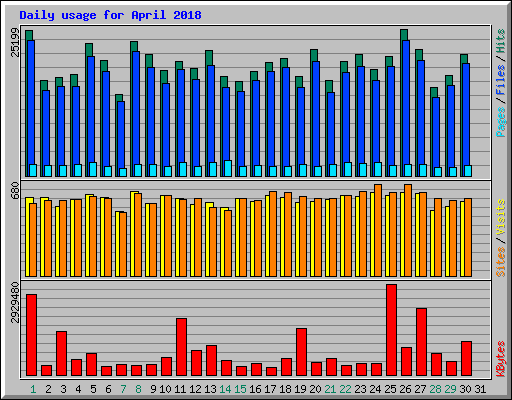Select day 12 label on the axis
This screenshot has width=512, height=400.
pos(195,389)
